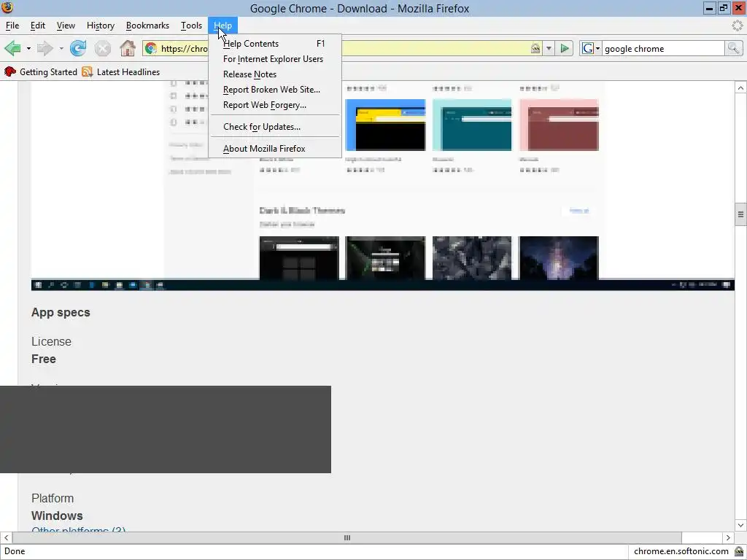Open Release Notes from Help menu
The image size is (747, 560).
[x=275, y=74]
